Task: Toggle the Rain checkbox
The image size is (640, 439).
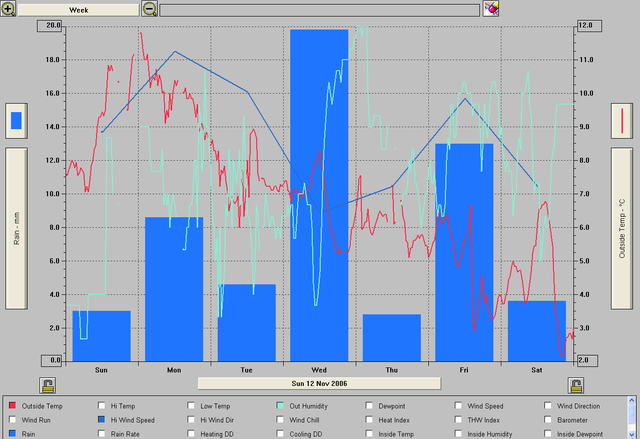Action: click(12, 434)
